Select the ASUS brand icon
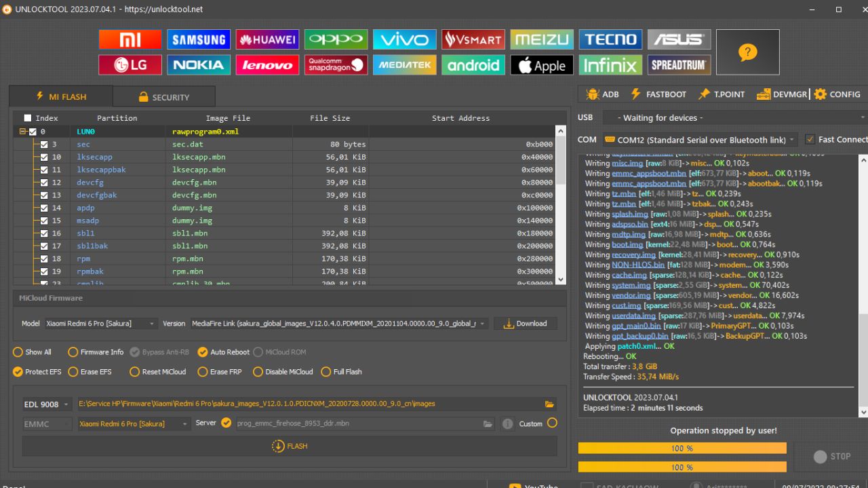This screenshot has height=488, width=868. 679,39
